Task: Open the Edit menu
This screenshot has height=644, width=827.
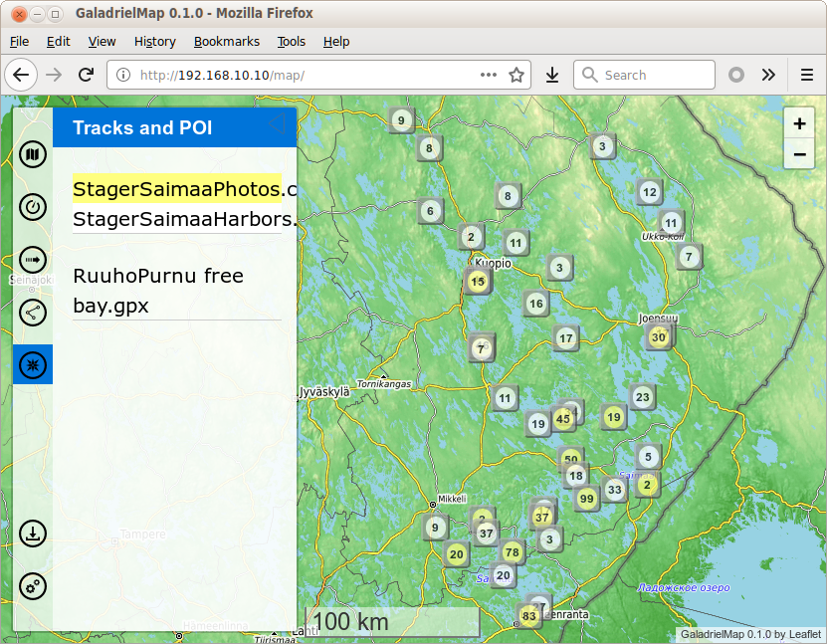Action: [x=58, y=41]
